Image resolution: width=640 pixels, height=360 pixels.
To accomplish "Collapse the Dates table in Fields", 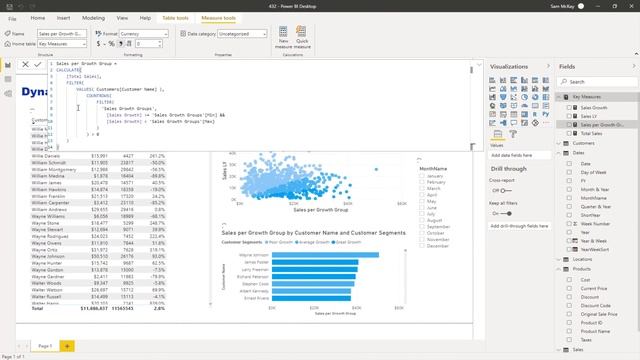I will pos(559,153).
